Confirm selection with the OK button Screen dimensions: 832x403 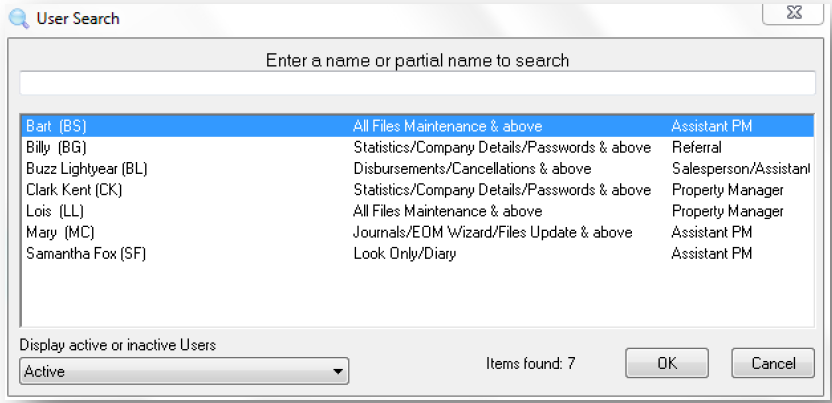pos(667,363)
